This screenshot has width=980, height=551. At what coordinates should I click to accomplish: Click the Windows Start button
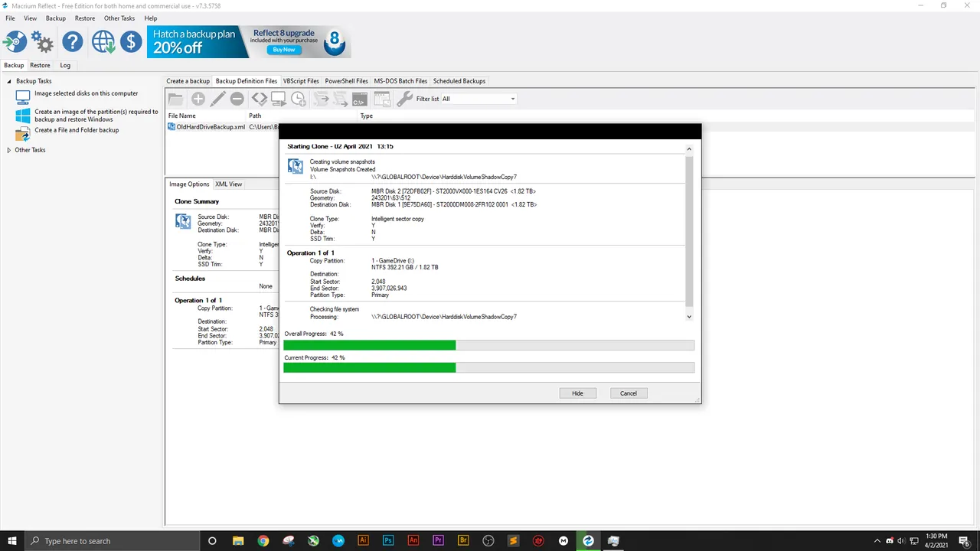pos(12,540)
